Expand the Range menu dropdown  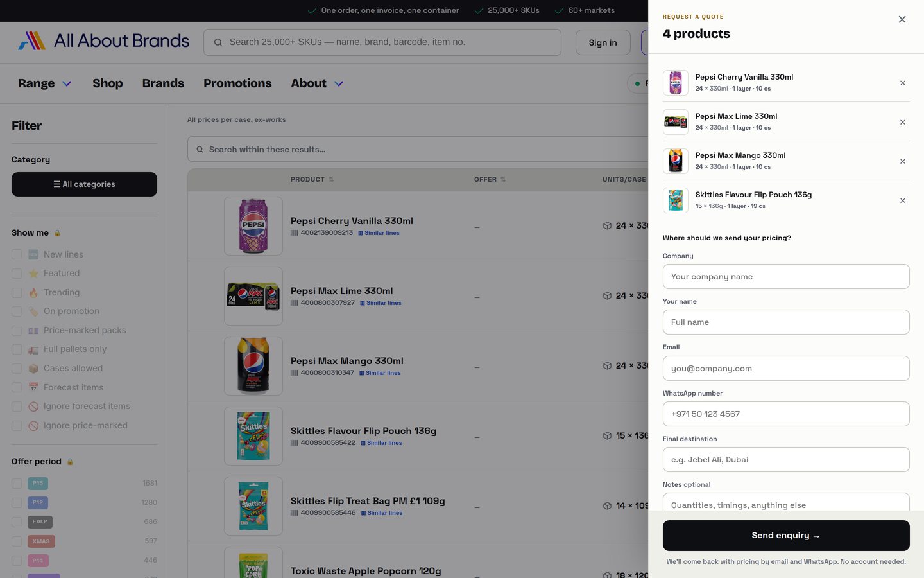[x=45, y=83]
